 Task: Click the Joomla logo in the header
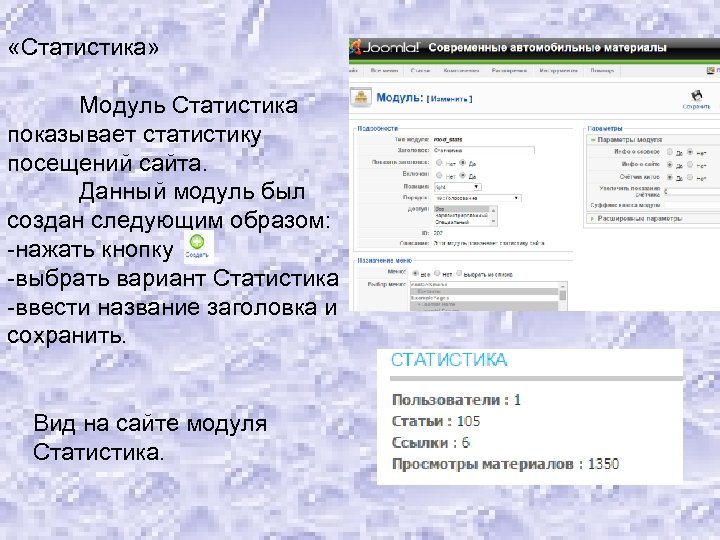pyautogui.click(x=385, y=47)
